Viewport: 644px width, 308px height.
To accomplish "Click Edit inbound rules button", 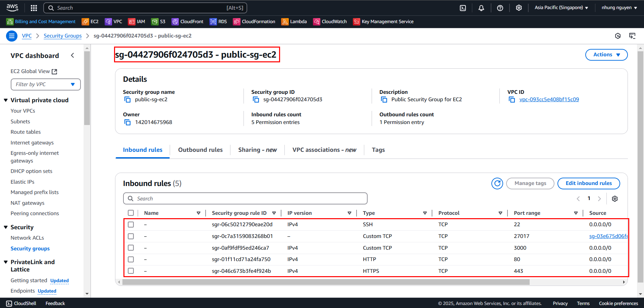I will [x=589, y=183].
